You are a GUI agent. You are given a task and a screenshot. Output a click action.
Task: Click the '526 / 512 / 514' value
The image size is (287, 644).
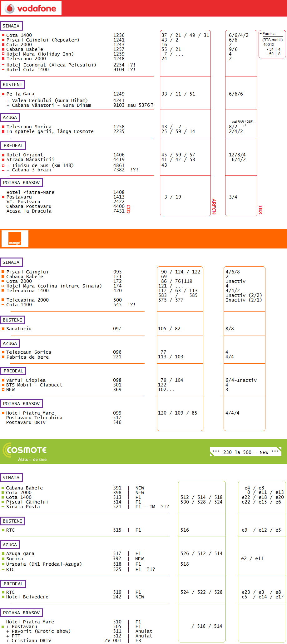point(201,553)
